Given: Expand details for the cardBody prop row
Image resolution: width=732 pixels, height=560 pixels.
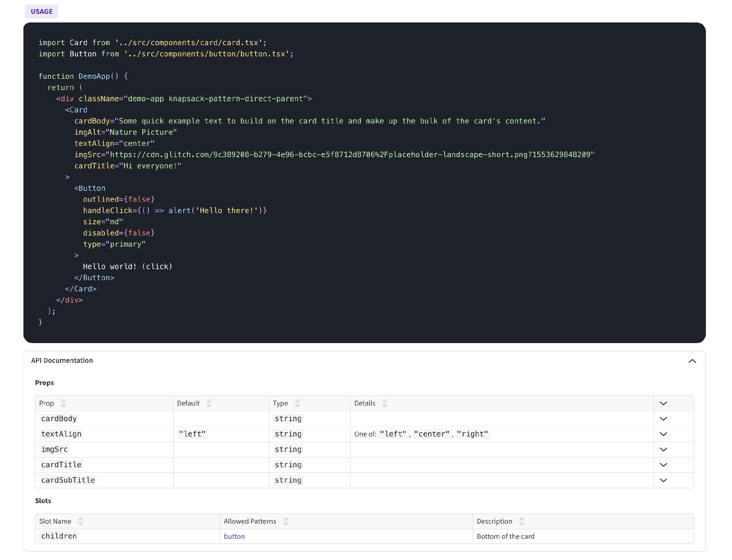Looking at the screenshot, I should (664, 419).
